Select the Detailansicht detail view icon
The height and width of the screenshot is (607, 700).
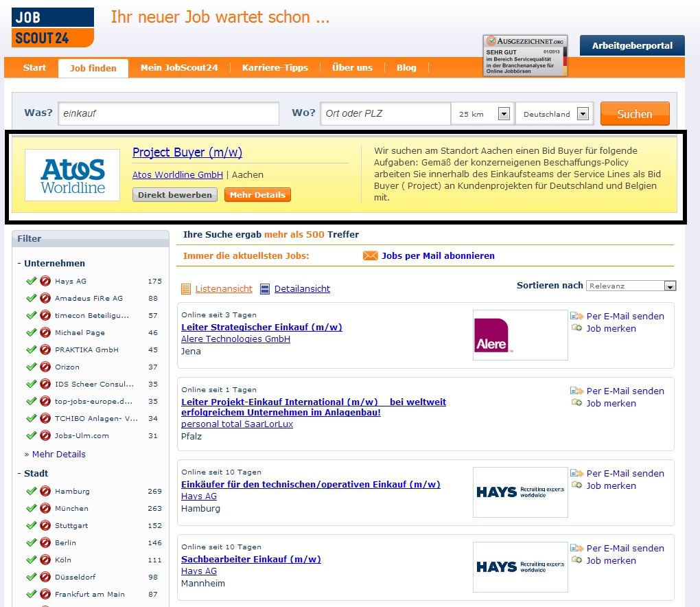pos(266,289)
